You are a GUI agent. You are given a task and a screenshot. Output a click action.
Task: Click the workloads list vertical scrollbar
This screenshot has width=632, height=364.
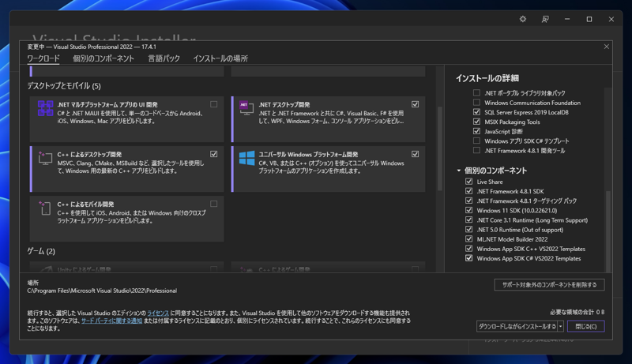440,148
